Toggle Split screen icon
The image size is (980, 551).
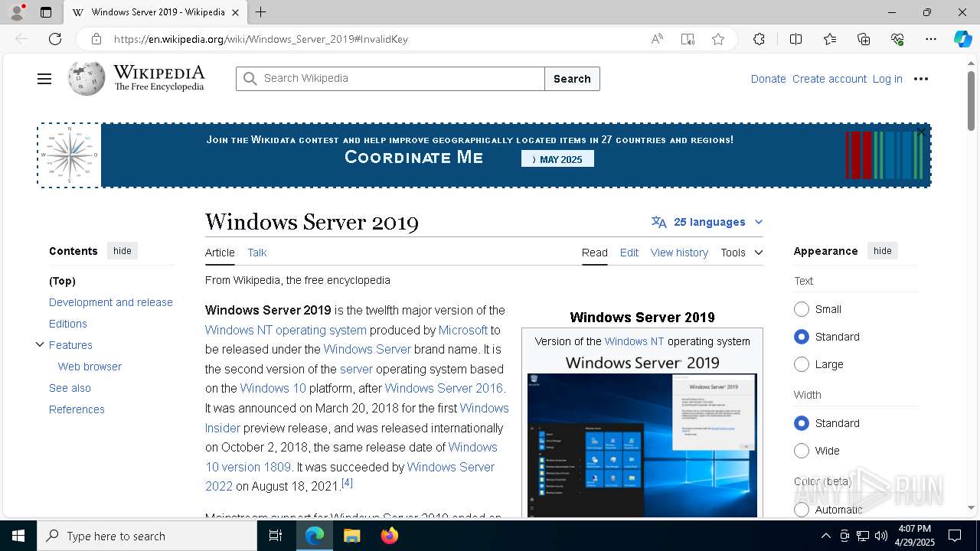[x=795, y=39]
